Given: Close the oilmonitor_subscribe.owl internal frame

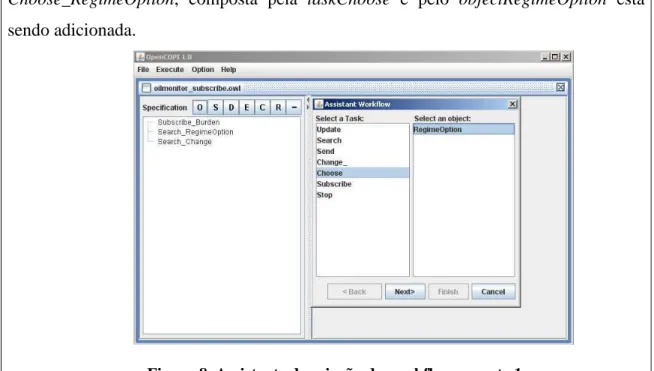Looking at the screenshot, I should click(561, 87).
